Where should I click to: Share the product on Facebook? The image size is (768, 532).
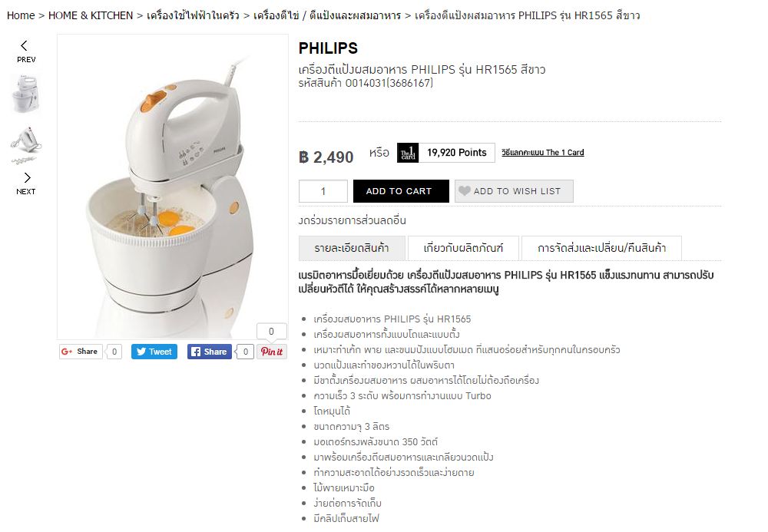pyautogui.click(x=210, y=352)
